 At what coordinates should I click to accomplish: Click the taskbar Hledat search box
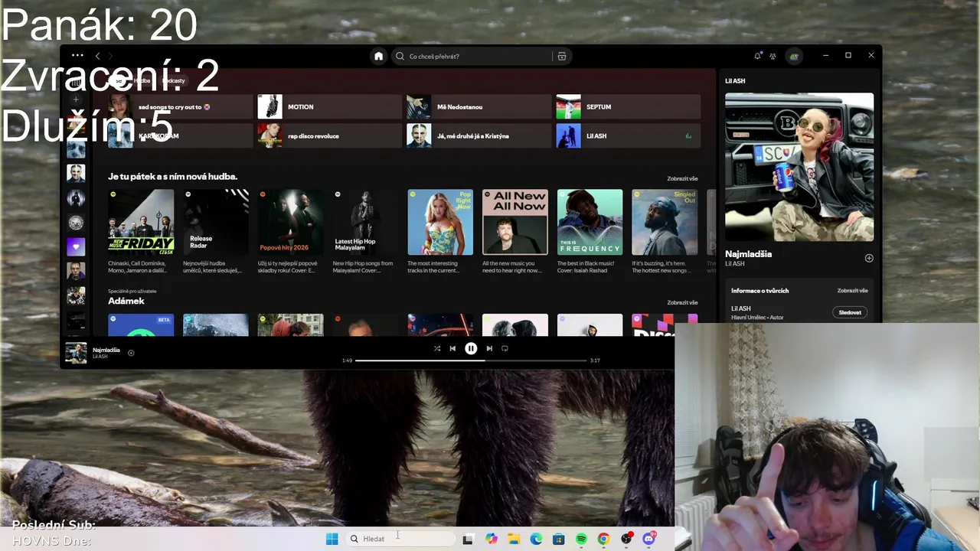click(400, 539)
